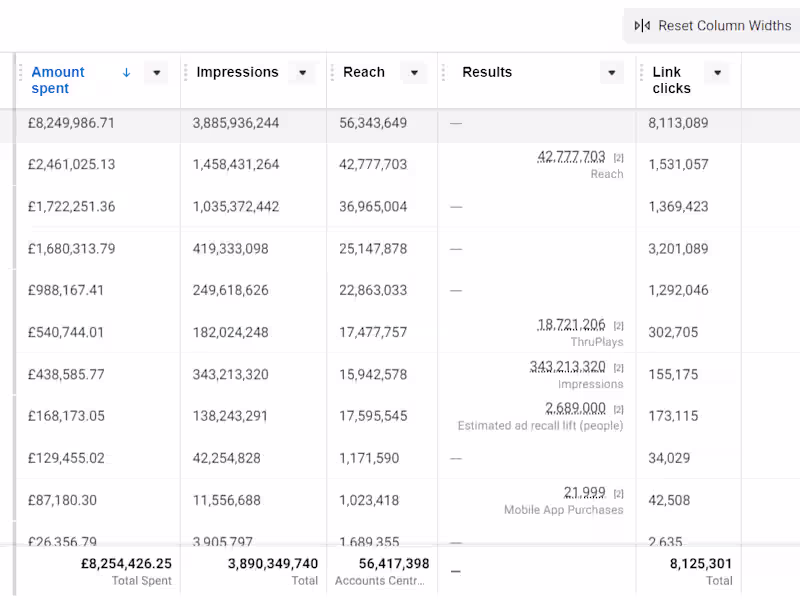
Task: Open the Amount spent column dropdown
Action: pyautogui.click(x=155, y=73)
